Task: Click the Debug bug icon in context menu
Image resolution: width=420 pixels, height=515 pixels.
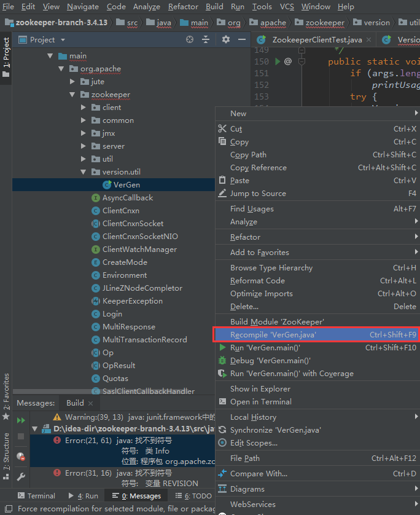Action: tap(222, 361)
